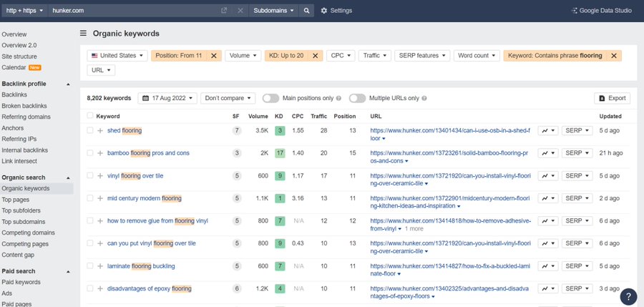Open the 'laminate flooring buckling' keyword link
This screenshot has width=644, height=307.
tap(141, 266)
